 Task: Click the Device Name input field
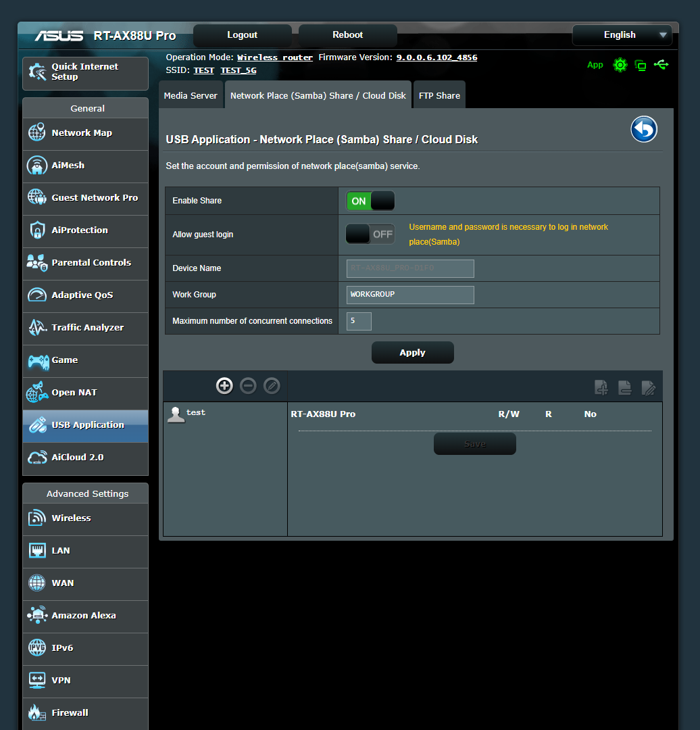tap(411, 268)
